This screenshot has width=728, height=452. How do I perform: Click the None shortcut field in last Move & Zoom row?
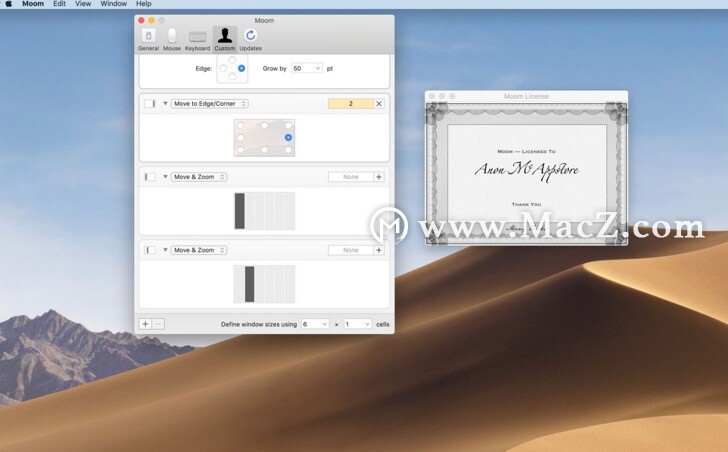[x=351, y=250]
